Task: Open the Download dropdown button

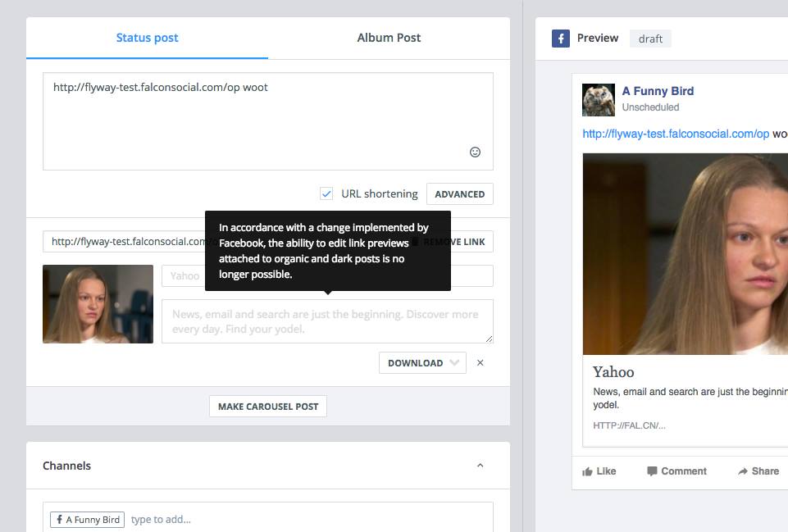Action: tap(422, 362)
